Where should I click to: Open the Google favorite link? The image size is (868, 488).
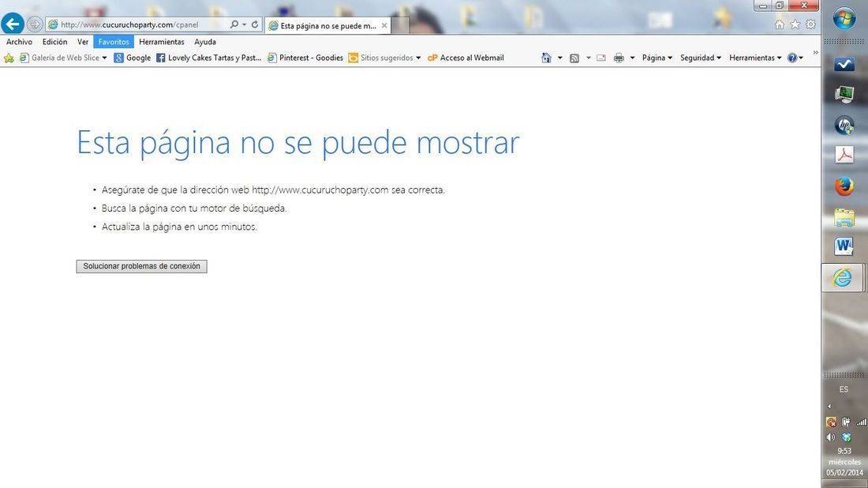(x=133, y=58)
